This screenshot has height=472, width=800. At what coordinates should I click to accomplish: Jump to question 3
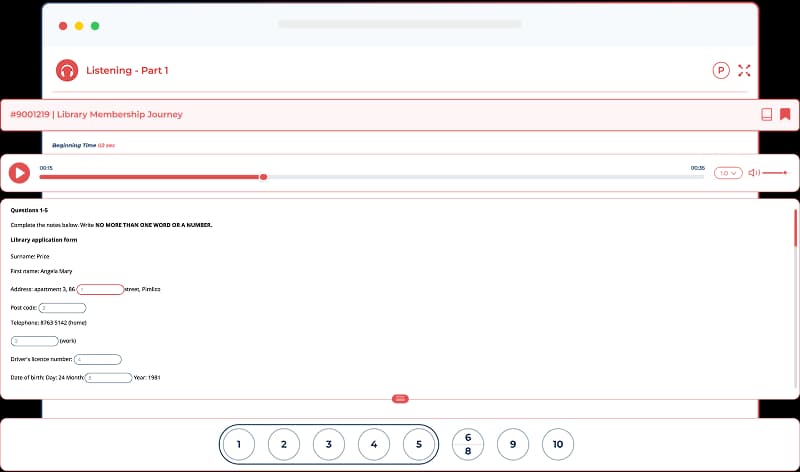[x=329, y=445]
